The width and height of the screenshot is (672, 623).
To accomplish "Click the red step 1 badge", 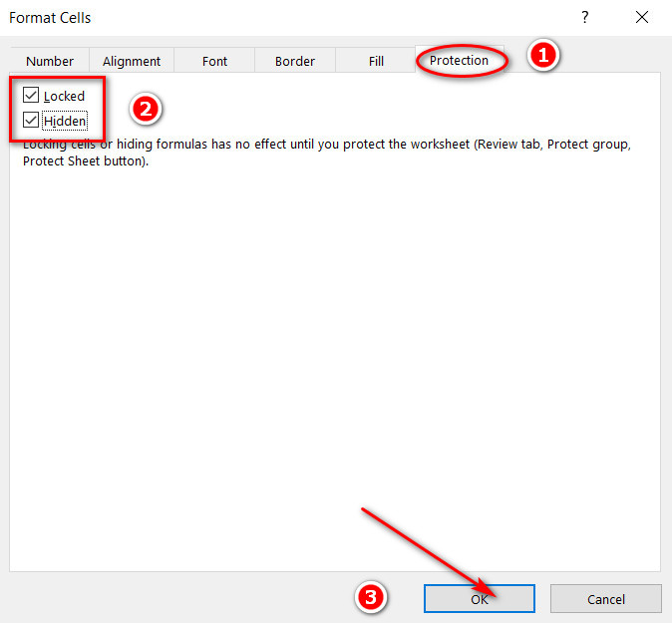I will pos(543,55).
